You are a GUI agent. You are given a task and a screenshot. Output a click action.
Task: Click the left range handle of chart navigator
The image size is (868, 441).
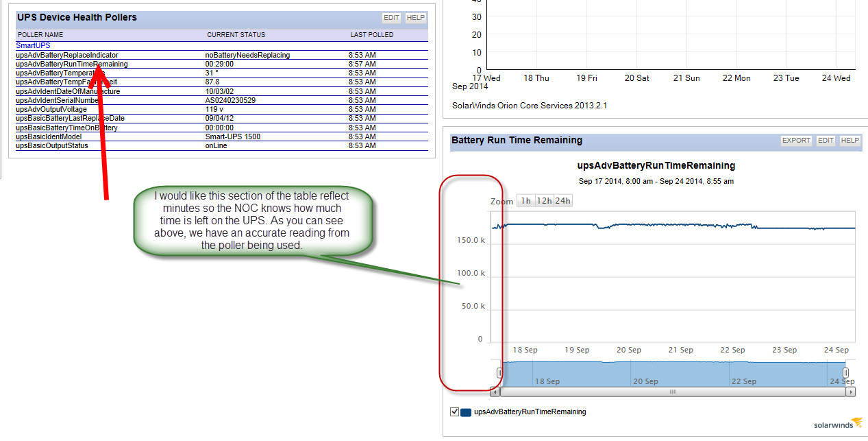tap(499, 372)
